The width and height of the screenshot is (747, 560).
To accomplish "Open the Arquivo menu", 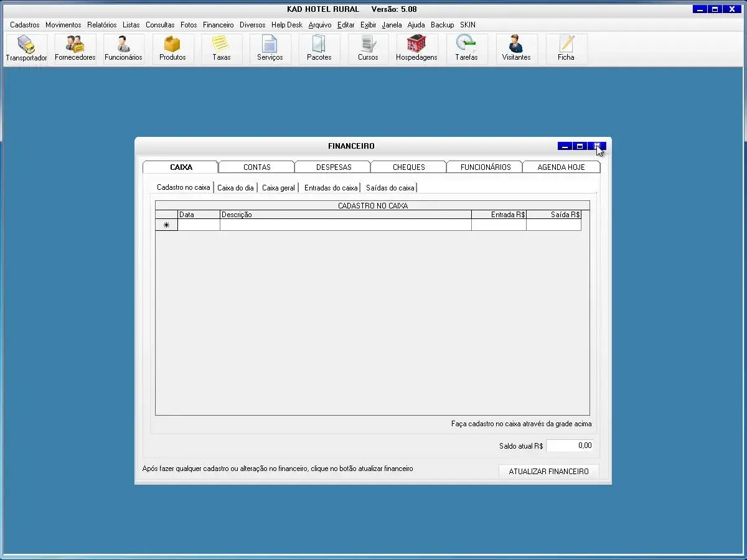I will point(320,25).
